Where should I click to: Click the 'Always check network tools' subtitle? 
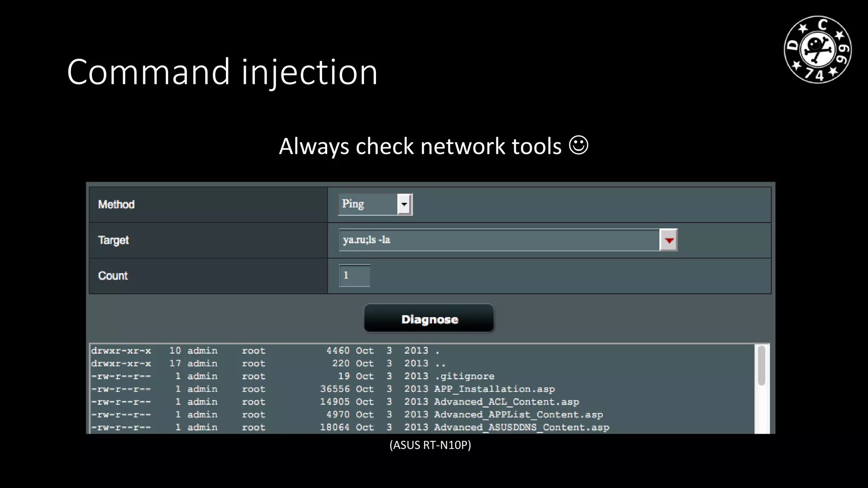(434, 146)
